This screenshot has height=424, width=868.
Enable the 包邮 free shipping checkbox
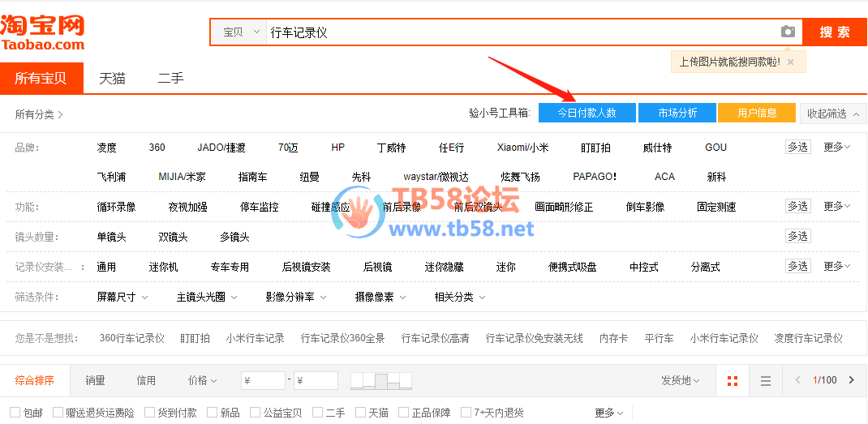(x=15, y=413)
